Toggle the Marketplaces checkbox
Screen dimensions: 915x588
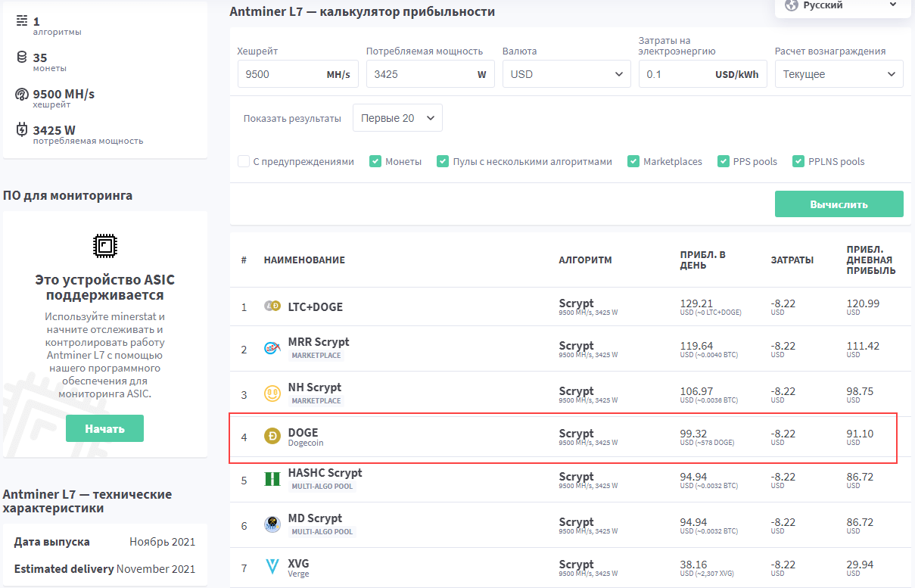click(633, 161)
